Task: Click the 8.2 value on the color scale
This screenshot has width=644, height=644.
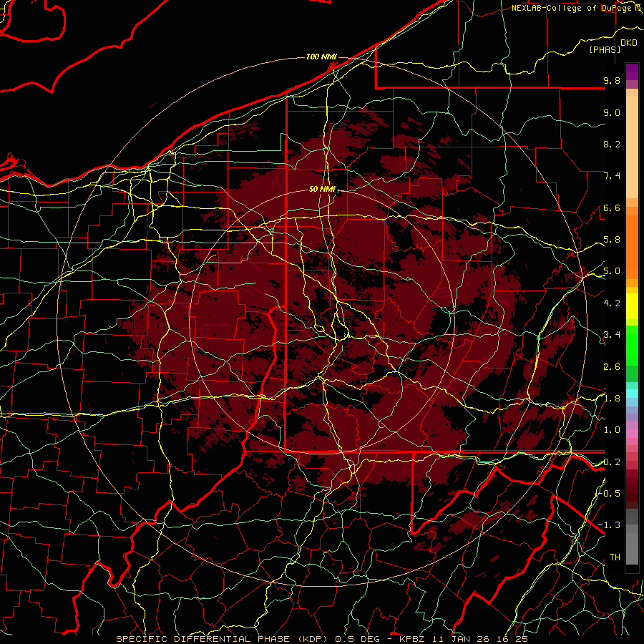Action: click(x=612, y=144)
